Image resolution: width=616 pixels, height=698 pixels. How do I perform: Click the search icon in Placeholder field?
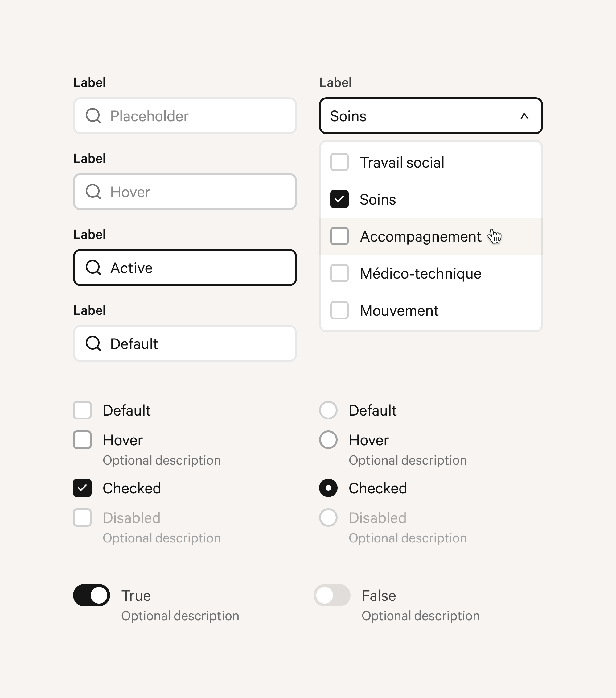coord(93,116)
